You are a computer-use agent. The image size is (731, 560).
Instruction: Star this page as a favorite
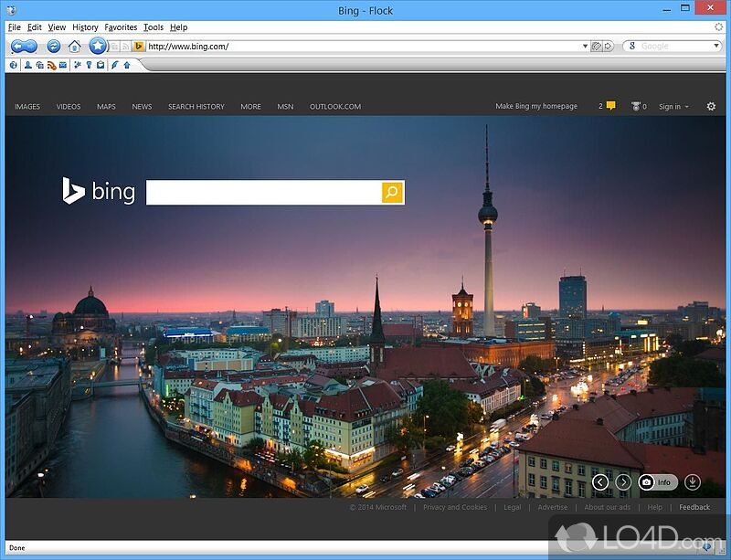coord(98,46)
